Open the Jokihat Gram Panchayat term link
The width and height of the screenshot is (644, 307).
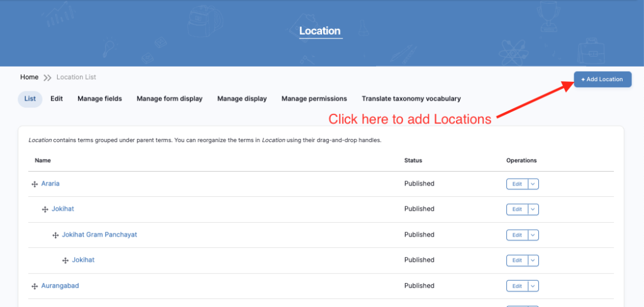tap(99, 235)
